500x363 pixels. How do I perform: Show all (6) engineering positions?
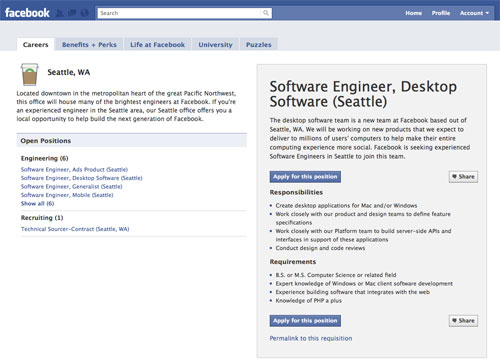coord(37,204)
